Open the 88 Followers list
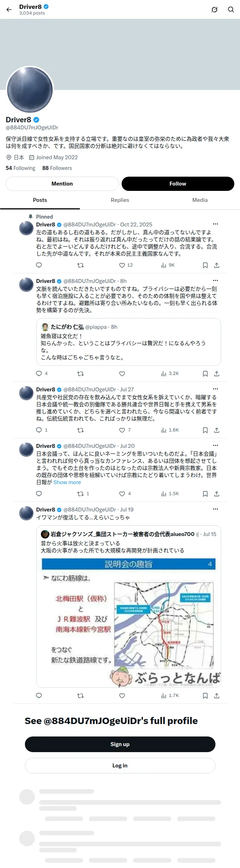Screen dimensions: 240x868 pyautogui.click(x=57, y=168)
